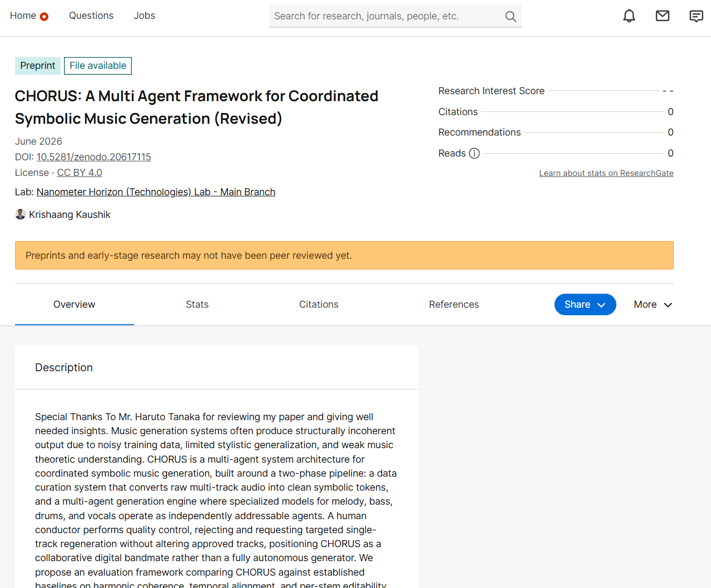The width and height of the screenshot is (711, 588).
Task: Switch to the Stats tab
Action: tap(197, 304)
